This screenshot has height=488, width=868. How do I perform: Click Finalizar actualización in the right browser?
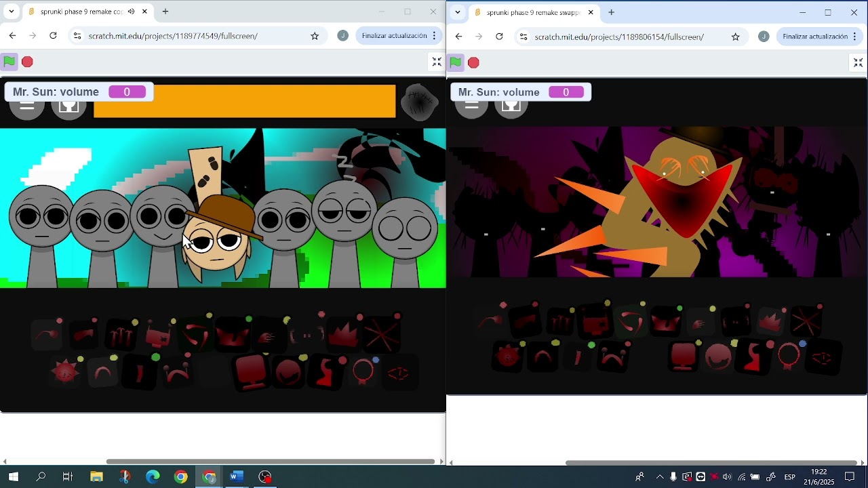coord(815,37)
